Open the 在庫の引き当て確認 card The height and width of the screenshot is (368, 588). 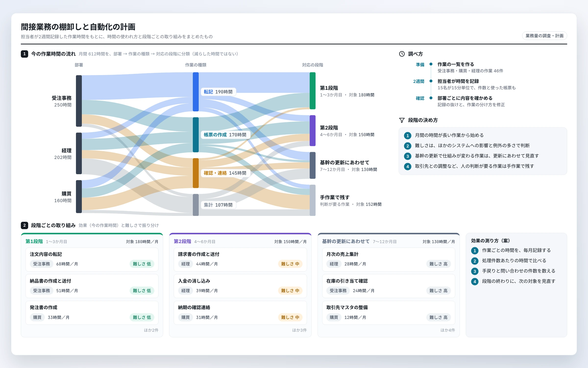coord(389,286)
